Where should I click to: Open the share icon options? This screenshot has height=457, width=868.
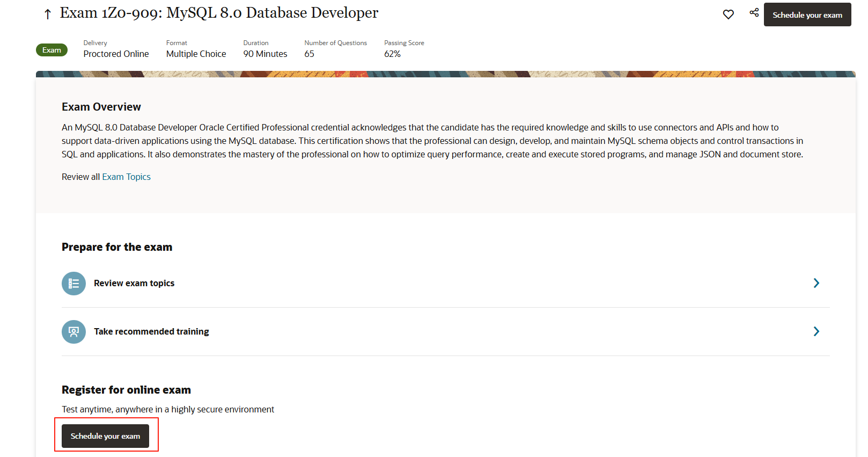tap(754, 12)
